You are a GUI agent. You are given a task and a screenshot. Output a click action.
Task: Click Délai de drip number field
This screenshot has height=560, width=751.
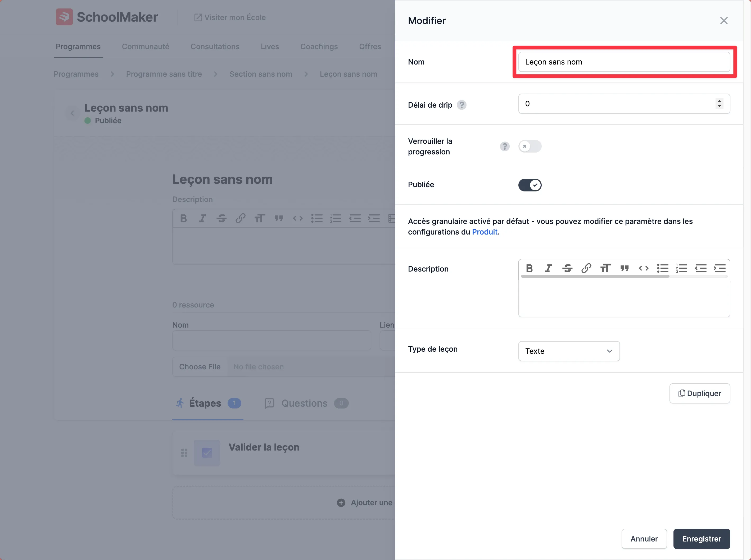click(x=624, y=104)
